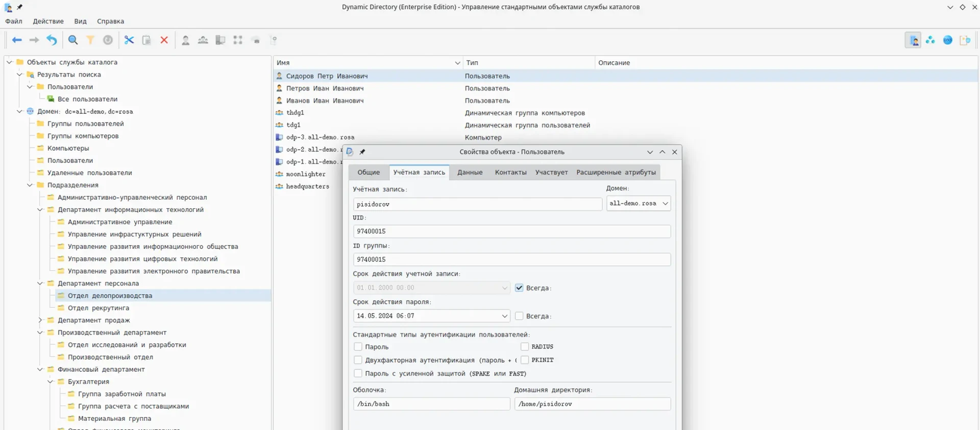The image size is (980, 430).
Task: Enable the PKINIT authentication checkbox
Action: pyautogui.click(x=524, y=360)
